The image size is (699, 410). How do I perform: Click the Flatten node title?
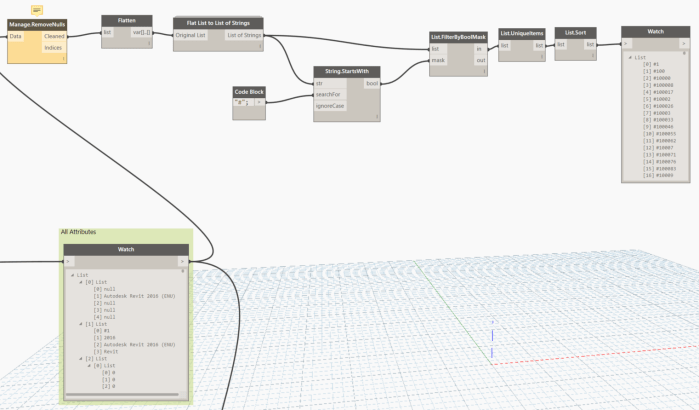pyautogui.click(x=125, y=18)
